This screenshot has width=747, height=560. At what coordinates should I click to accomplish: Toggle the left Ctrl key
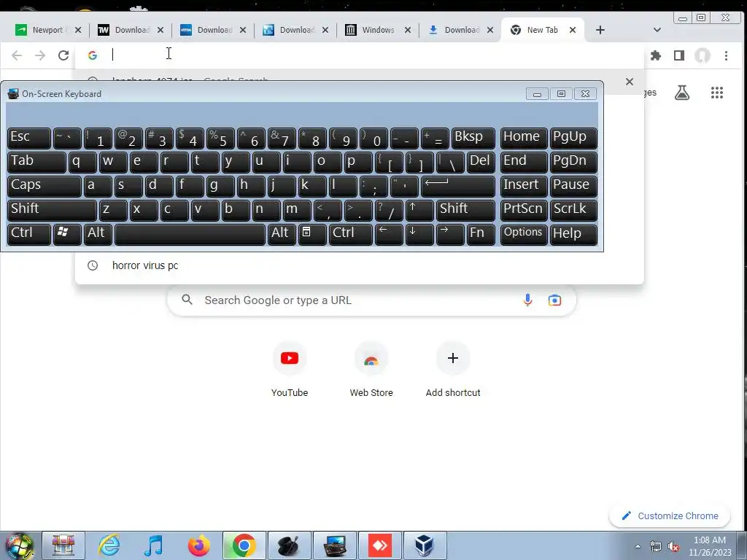(29, 234)
